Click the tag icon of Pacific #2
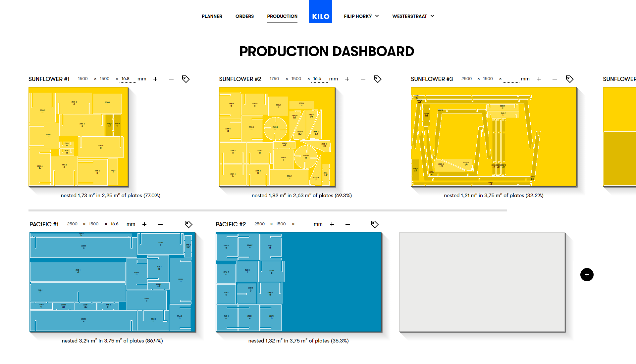This screenshot has width=636, height=364. (x=375, y=224)
